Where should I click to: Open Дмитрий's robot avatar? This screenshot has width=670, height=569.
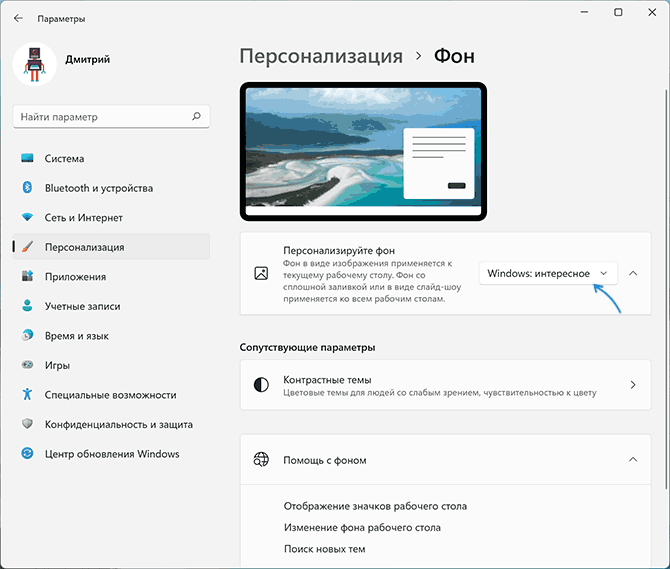[x=35, y=64]
